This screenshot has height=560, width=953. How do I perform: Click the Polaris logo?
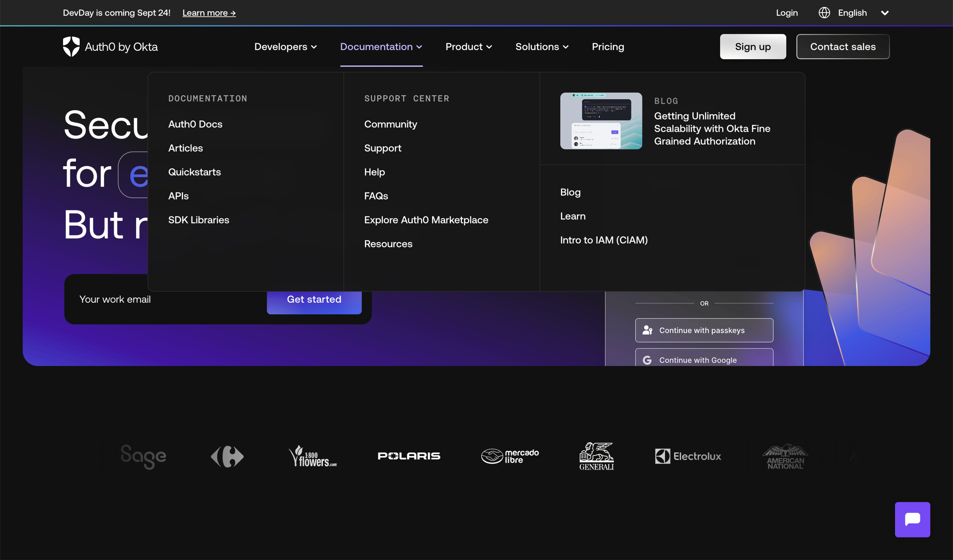pos(409,456)
